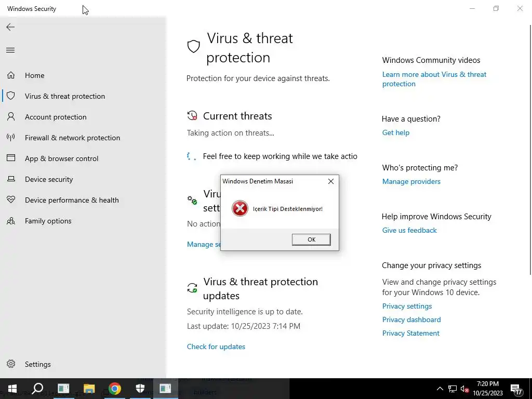Go to Home in sidebar
Screen dimensions: 532x399
(35, 75)
